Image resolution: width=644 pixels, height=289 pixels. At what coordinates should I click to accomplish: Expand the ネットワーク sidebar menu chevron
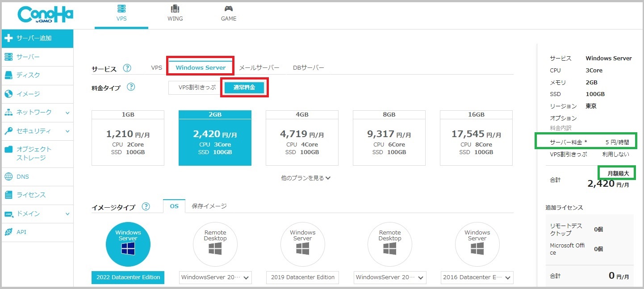[x=67, y=113]
